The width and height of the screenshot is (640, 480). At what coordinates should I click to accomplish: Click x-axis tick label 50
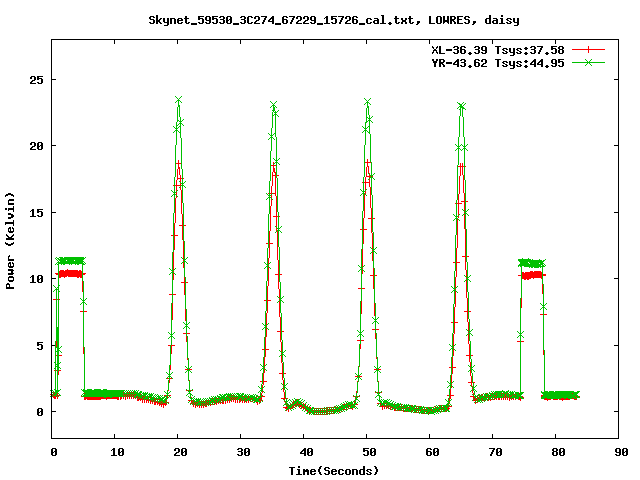pyautogui.click(x=369, y=452)
